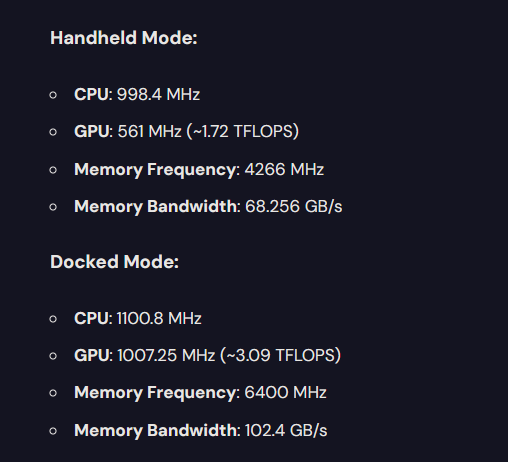The image size is (508, 462).
Task: Click the bullet before Memory Bandwidth 102.4
Action: 53,431
